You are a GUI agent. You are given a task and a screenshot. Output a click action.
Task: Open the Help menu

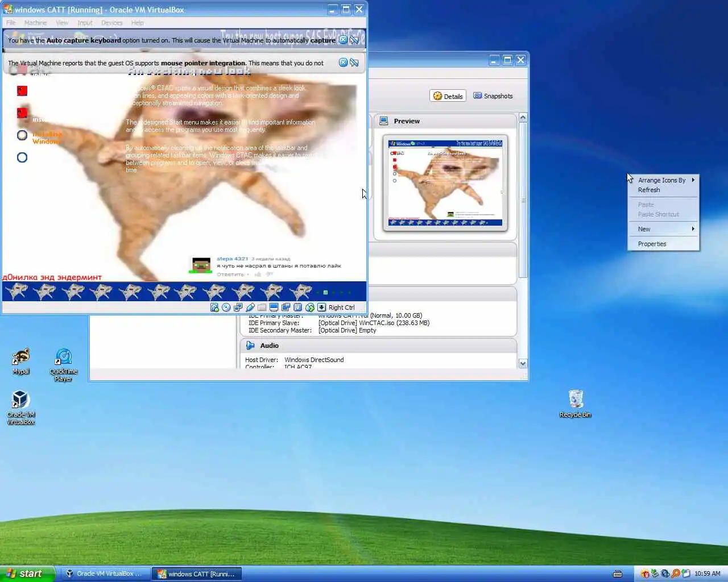[x=137, y=23]
